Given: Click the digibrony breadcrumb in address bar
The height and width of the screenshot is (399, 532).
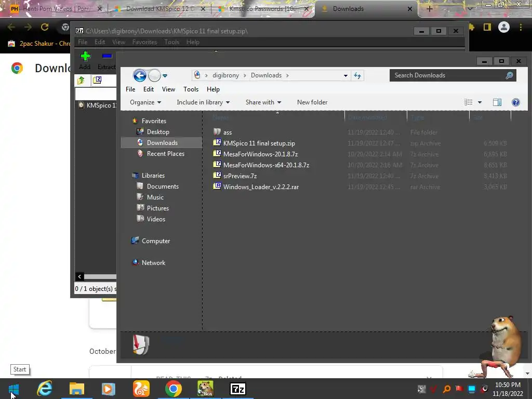Looking at the screenshot, I should coord(225,75).
